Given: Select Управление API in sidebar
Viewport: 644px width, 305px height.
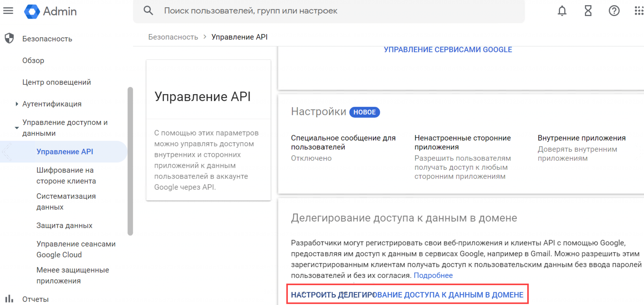Looking at the screenshot, I should pyautogui.click(x=65, y=152).
